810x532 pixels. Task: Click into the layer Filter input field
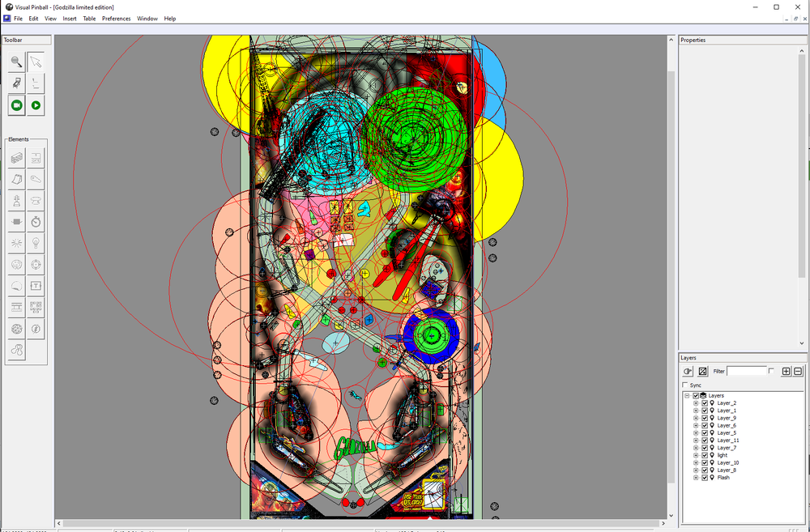pyautogui.click(x=747, y=371)
